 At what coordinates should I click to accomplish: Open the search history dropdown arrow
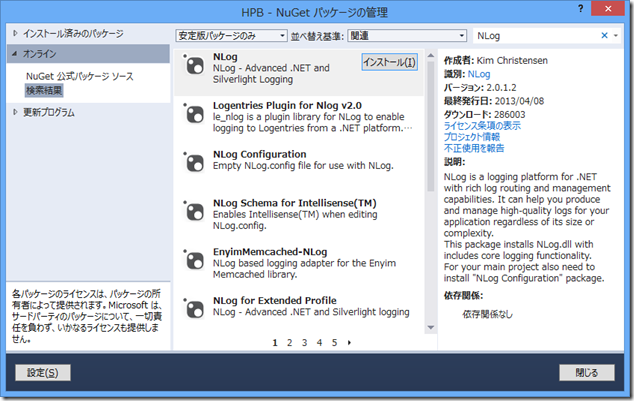point(616,36)
